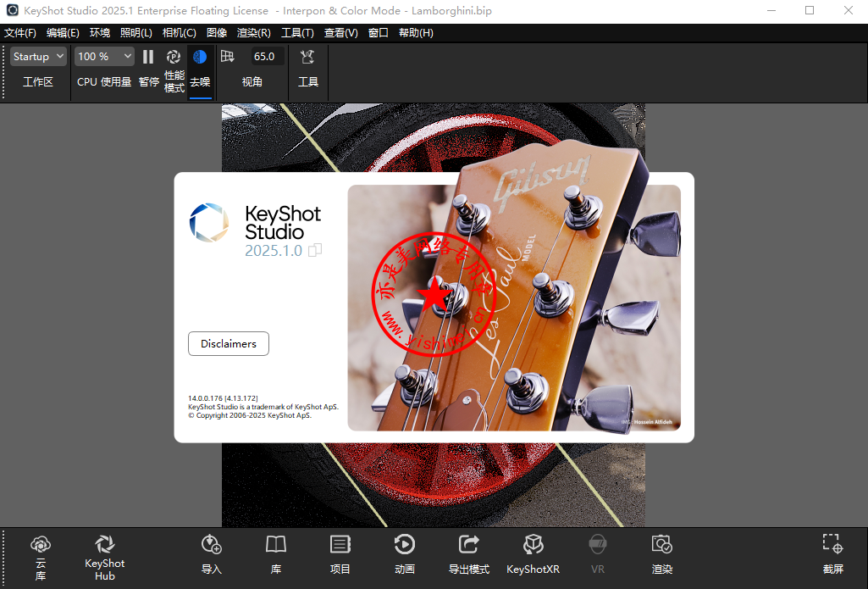The image size is (868, 589).
Task: Close the KeyShot Studio window
Action: point(848,10)
